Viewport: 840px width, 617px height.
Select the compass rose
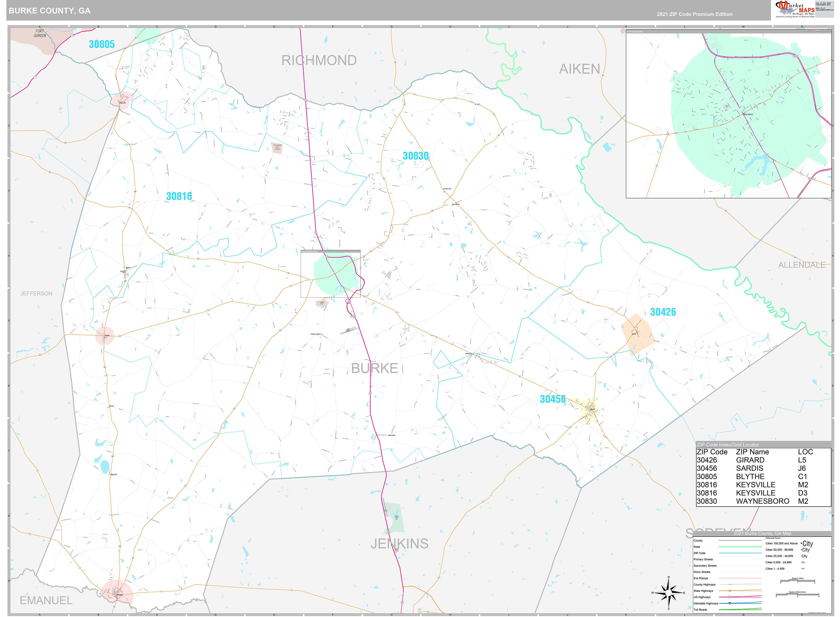(669, 593)
